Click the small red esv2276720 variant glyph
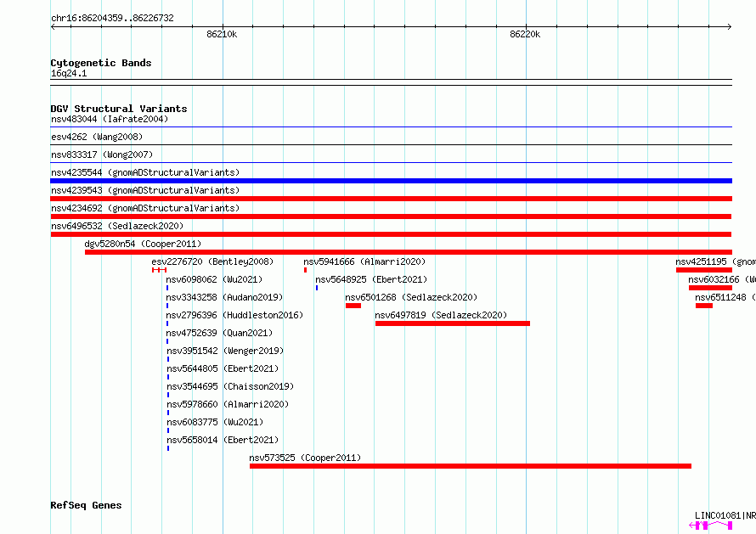This screenshot has height=534, width=756. (x=159, y=270)
